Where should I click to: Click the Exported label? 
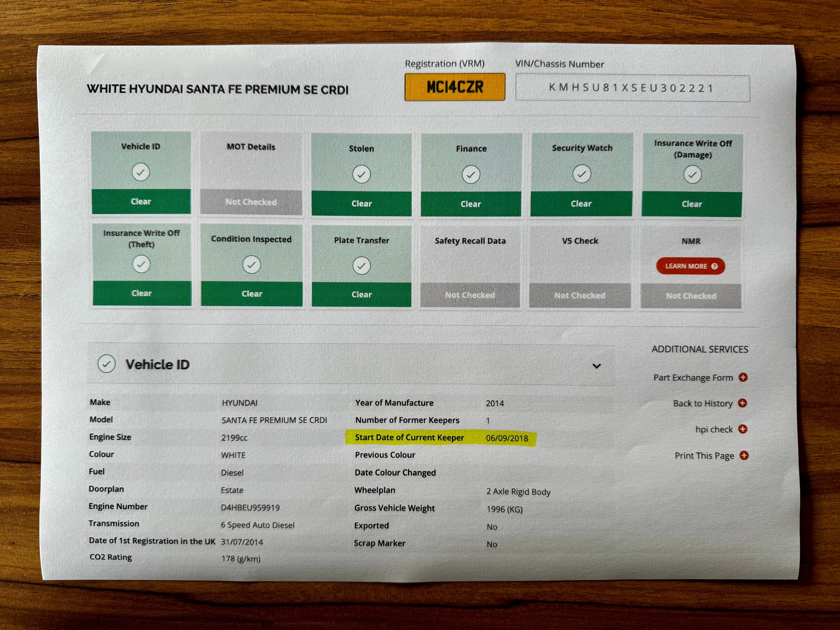coord(371,526)
